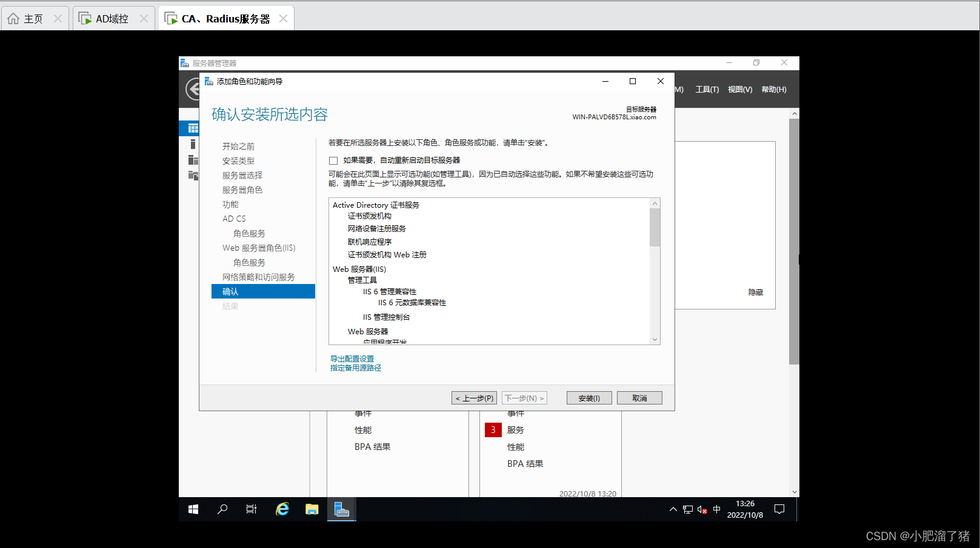
Task: Open notification center icon
Action: pos(779,510)
